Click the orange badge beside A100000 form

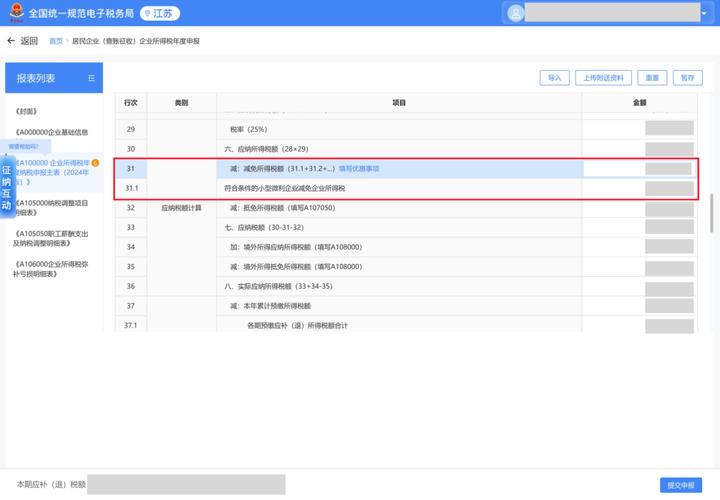pos(95,163)
